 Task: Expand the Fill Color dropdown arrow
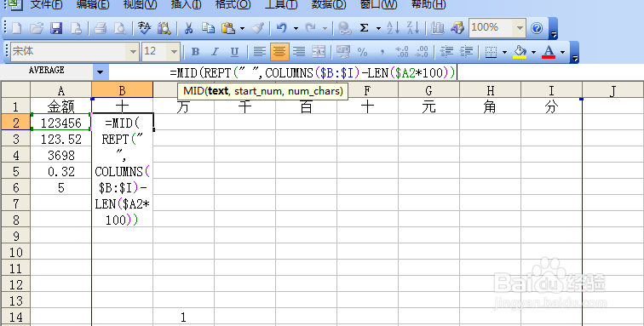pos(533,52)
